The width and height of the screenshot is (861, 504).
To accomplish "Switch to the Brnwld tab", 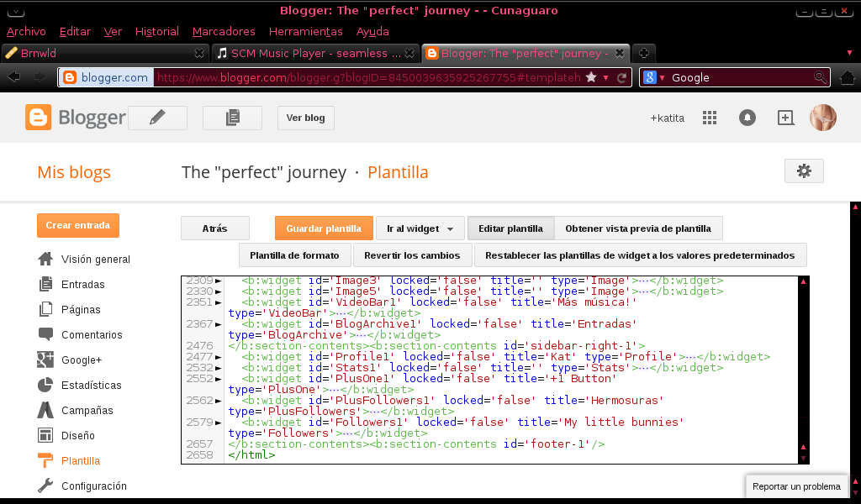I will pyautogui.click(x=105, y=53).
